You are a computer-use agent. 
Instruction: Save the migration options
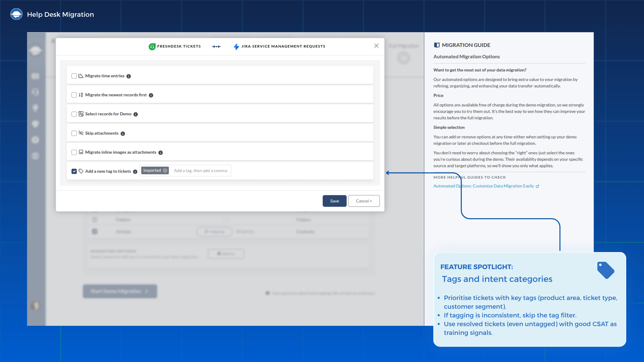(x=334, y=201)
